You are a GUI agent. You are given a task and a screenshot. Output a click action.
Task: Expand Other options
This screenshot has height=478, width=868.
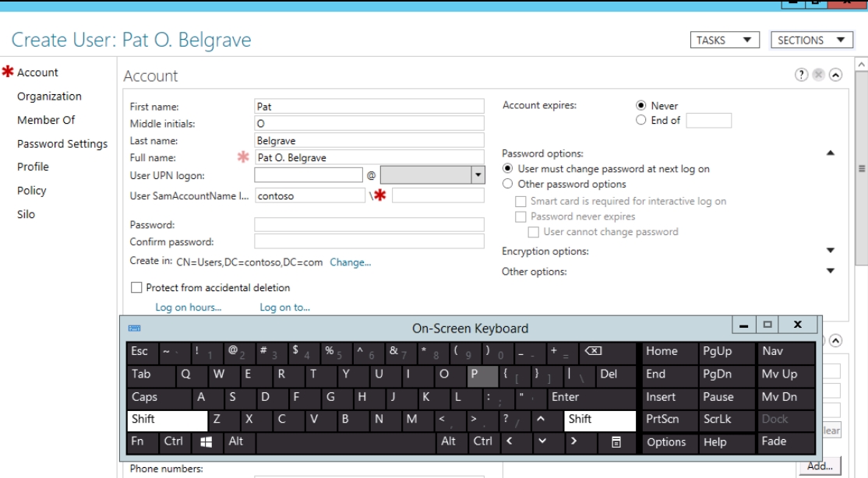tap(831, 271)
